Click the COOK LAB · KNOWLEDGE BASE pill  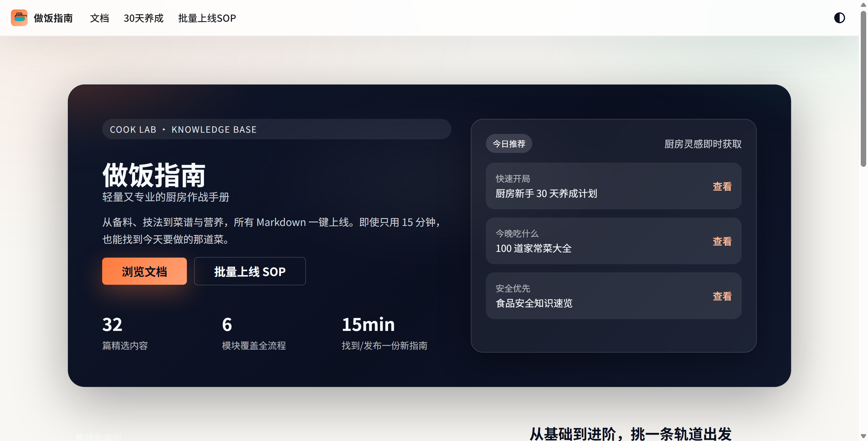coord(276,129)
